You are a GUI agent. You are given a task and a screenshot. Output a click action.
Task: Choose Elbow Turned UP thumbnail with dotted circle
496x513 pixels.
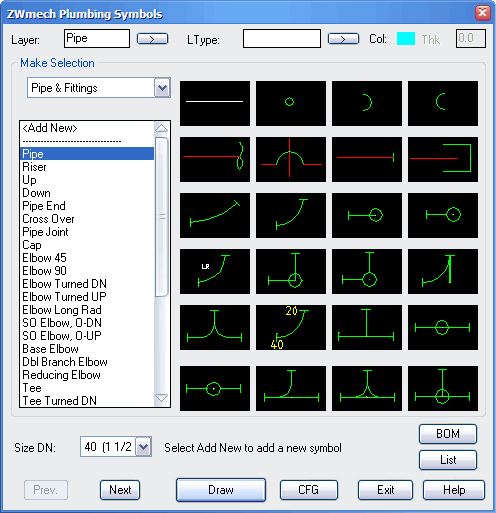pyautogui.click(x=443, y=215)
